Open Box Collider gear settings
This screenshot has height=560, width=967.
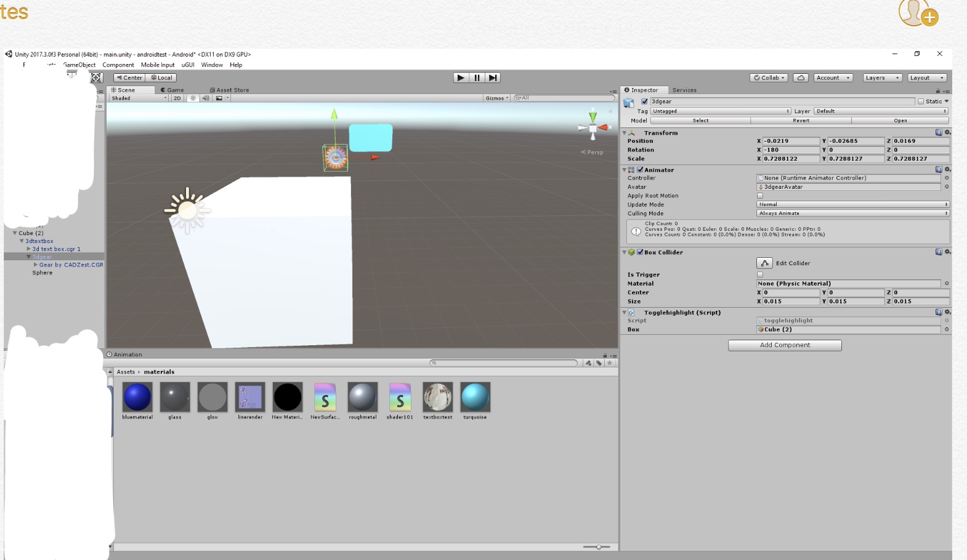click(947, 252)
